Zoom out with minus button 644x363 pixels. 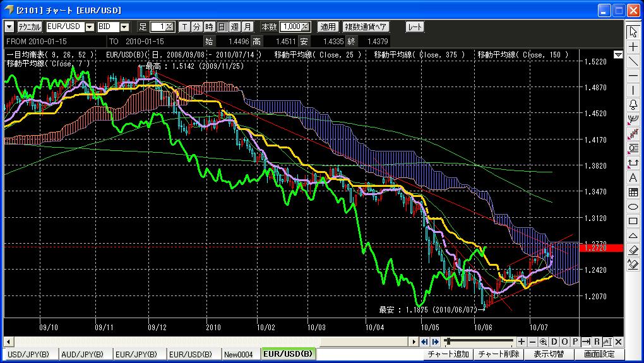[x=532, y=342]
